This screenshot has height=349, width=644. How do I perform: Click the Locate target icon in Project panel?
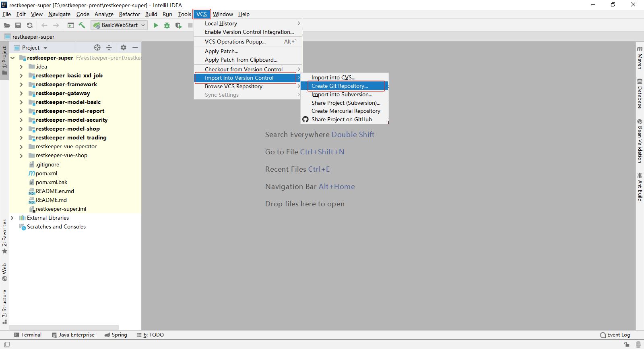(x=97, y=48)
